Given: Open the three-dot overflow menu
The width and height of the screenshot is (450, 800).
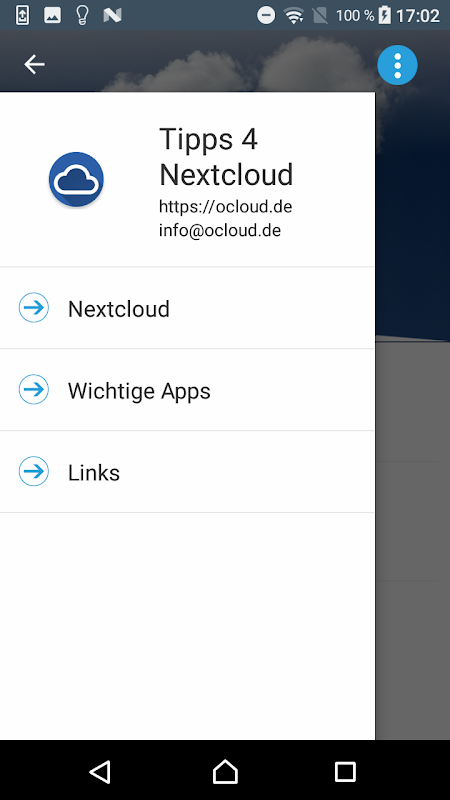Looking at the screenshot, I should (x=397, y=65).
